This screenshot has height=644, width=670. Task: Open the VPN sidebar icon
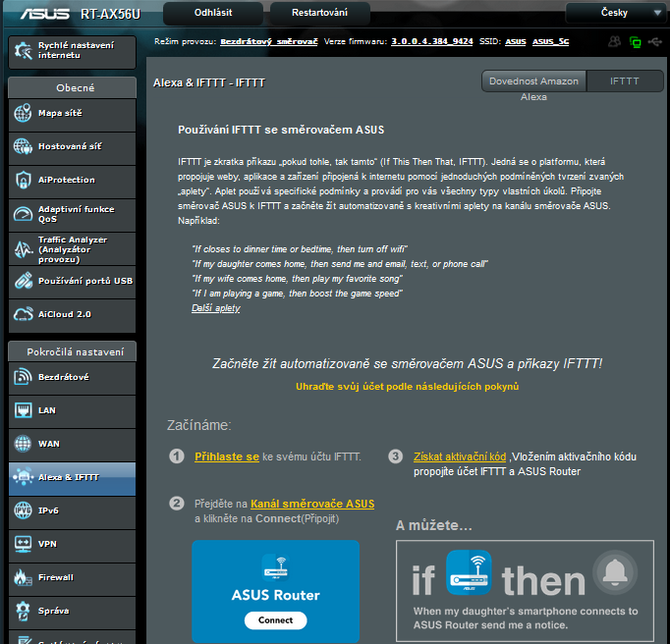point(24,544)
